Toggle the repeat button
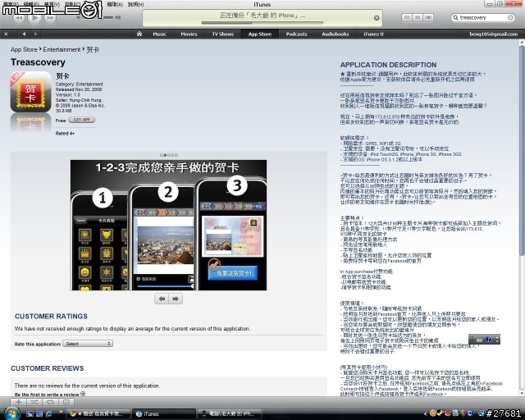Image resolution: width=525 pixels, height=420 pixels. [x=50, y=402]
